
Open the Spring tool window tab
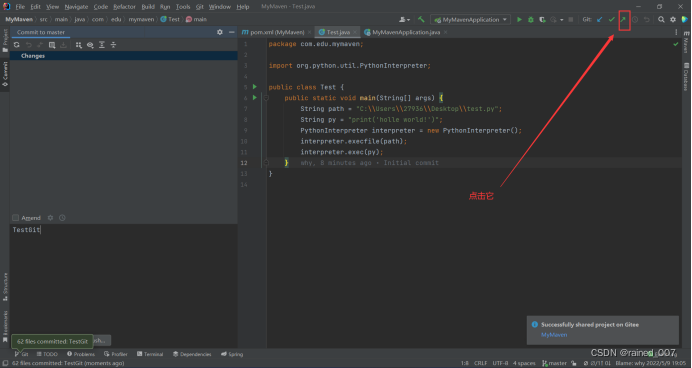[x=232, y=354]
